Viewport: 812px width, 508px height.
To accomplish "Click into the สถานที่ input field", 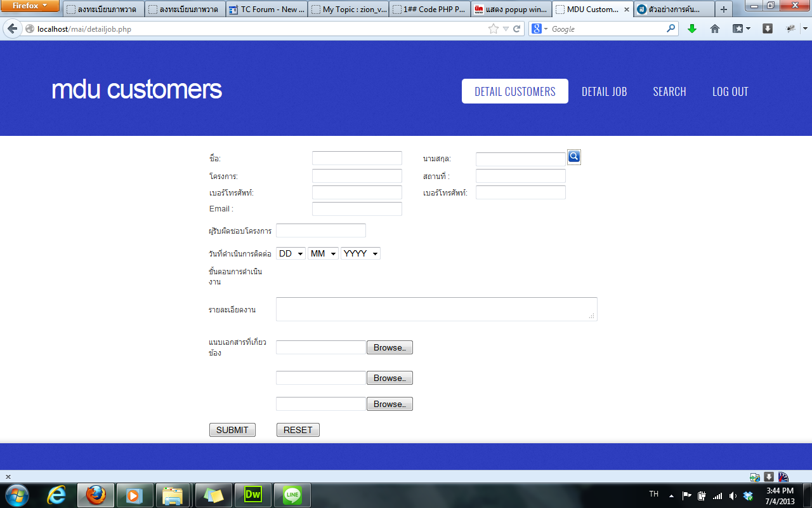I will click(x=521, y=176).
